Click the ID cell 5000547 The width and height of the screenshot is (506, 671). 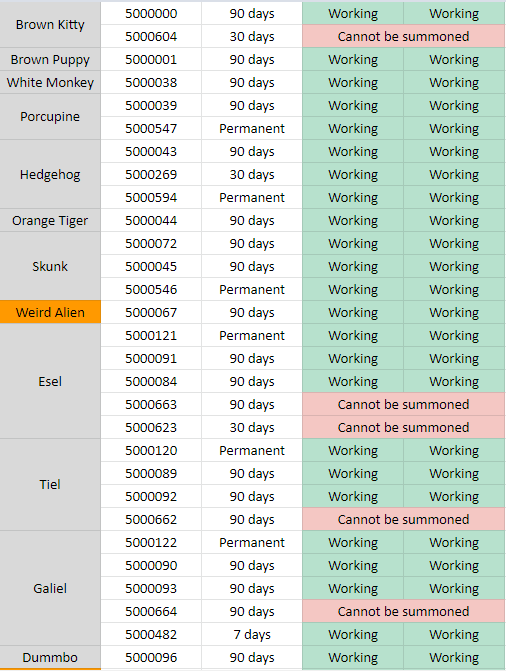[151, 128]
